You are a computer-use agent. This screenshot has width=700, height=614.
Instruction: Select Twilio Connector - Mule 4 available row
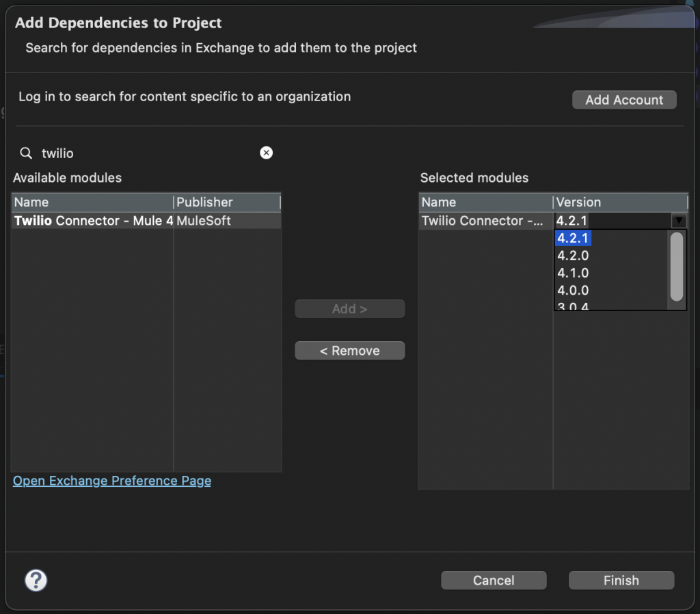tap(146, 221)
